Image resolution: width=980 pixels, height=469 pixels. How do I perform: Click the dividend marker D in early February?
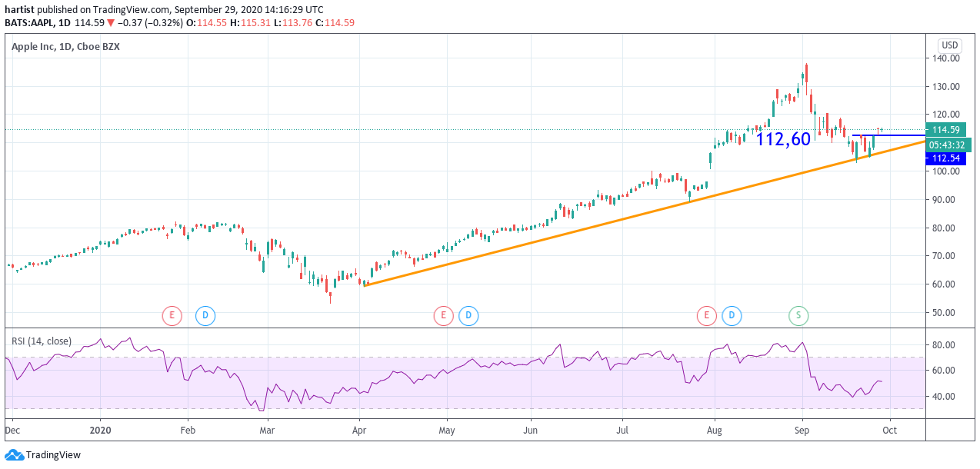click(205, 314)
